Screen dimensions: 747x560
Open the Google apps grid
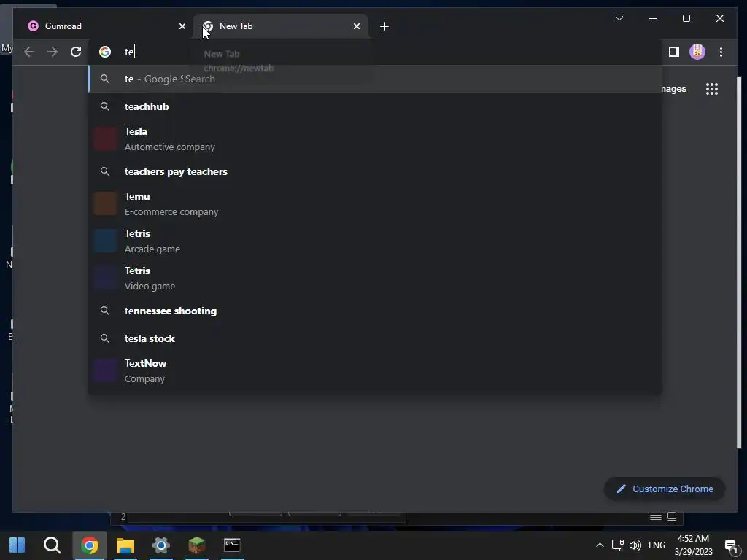(x=712, y=89)
